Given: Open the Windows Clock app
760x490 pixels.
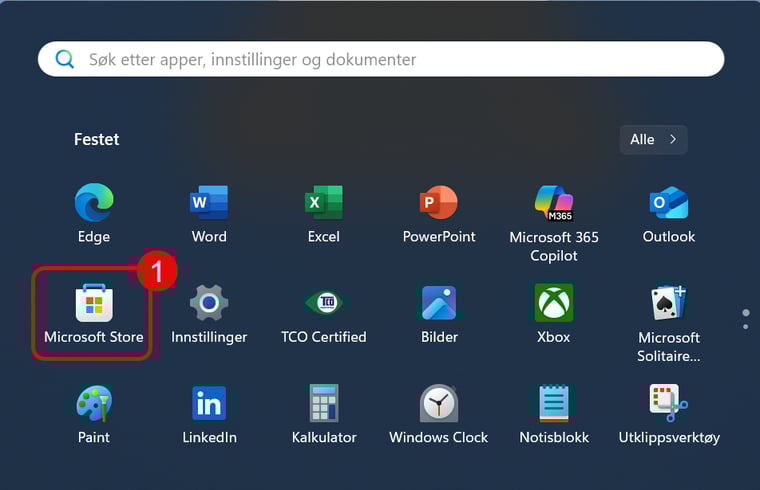Looking at the screenshot, I should [x=439, y=414].
